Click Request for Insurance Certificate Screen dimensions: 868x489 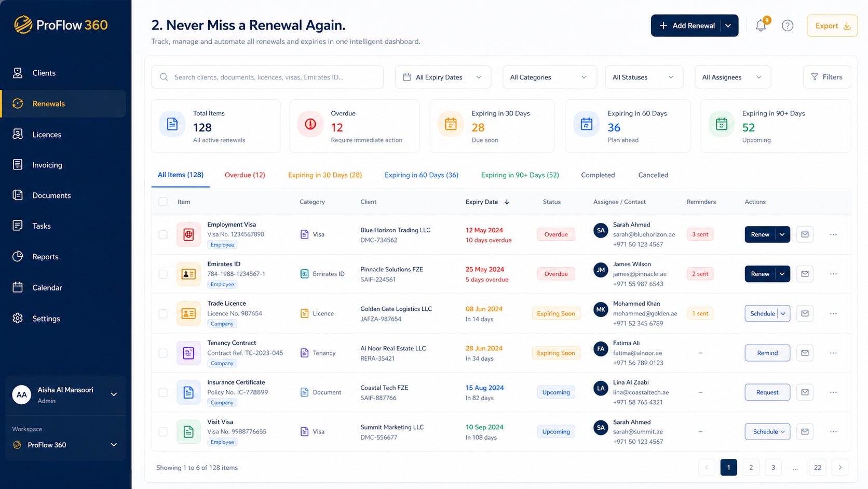coord(767,392)
